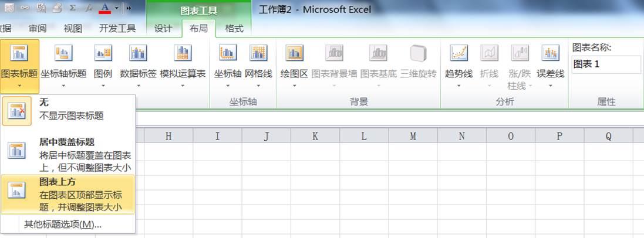Choose 图表上方 above chart option
This screenshot has width=644, height=238.
(x=68, y=195)
